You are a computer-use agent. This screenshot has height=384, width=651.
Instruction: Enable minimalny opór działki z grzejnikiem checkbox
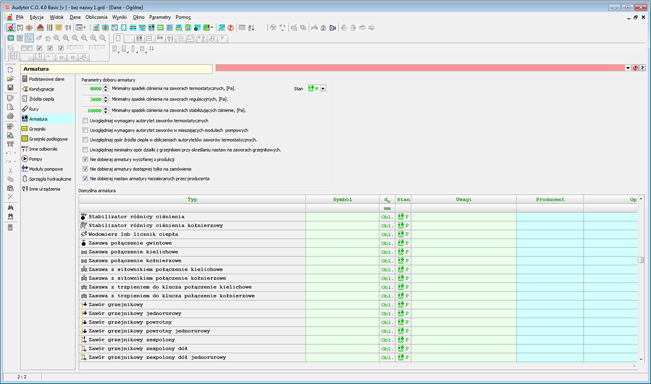point(85,149)
